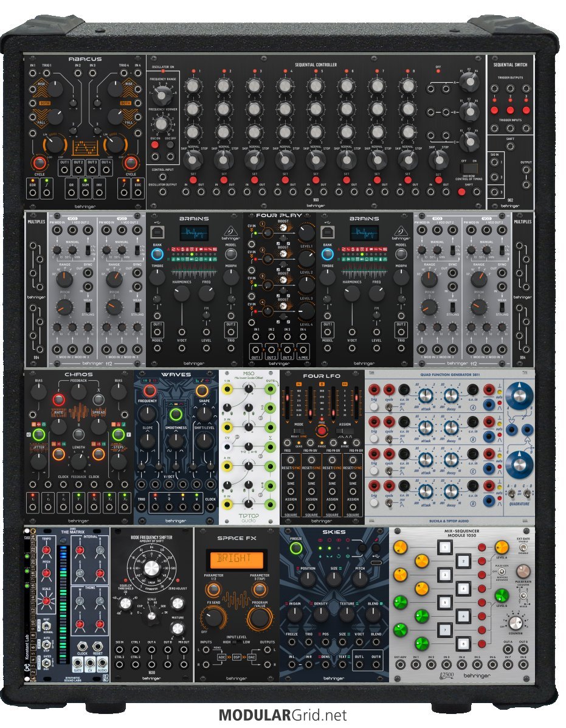Click the LEVEL 1 knob on Four Play
The width and height of the screenshot is (566, 728).
click(x=306, y=232)
